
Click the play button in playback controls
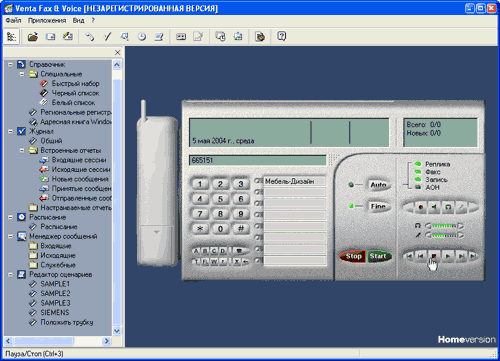click(448, 256)
